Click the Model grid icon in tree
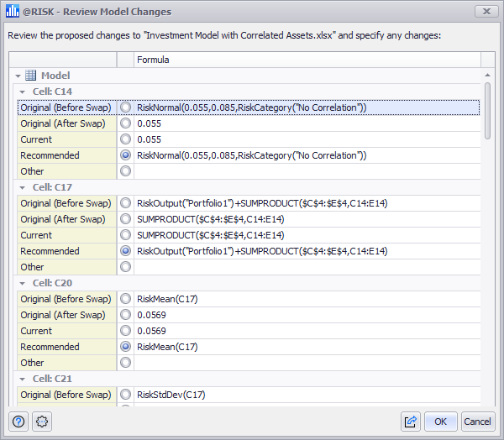Image resolution: width=504 pixels, height=440 pixels. (31, 76)
